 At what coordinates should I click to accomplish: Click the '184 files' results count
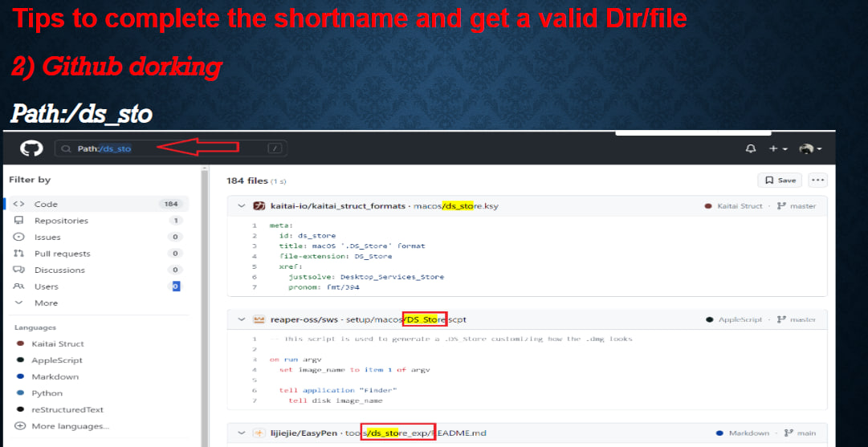pyautogui.click(x=247, y=181)
